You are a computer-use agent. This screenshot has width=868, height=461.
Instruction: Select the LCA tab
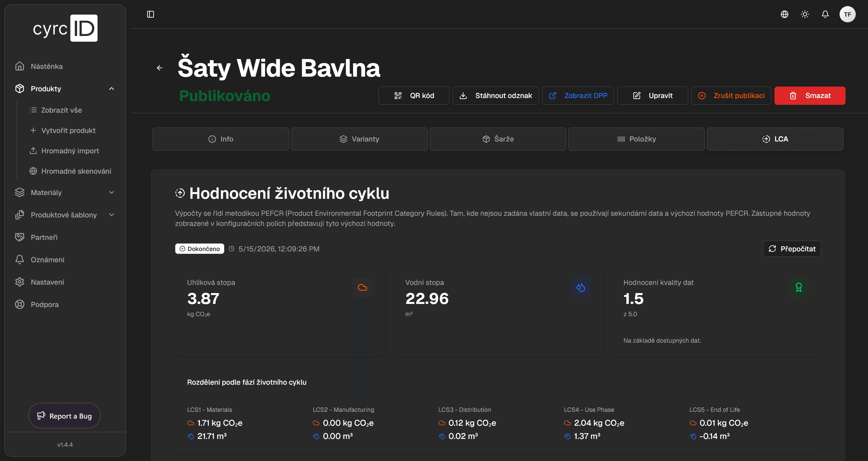775,139
